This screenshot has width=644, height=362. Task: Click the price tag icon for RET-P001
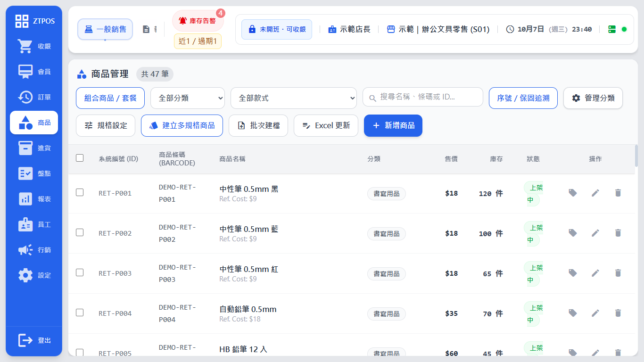573,193
